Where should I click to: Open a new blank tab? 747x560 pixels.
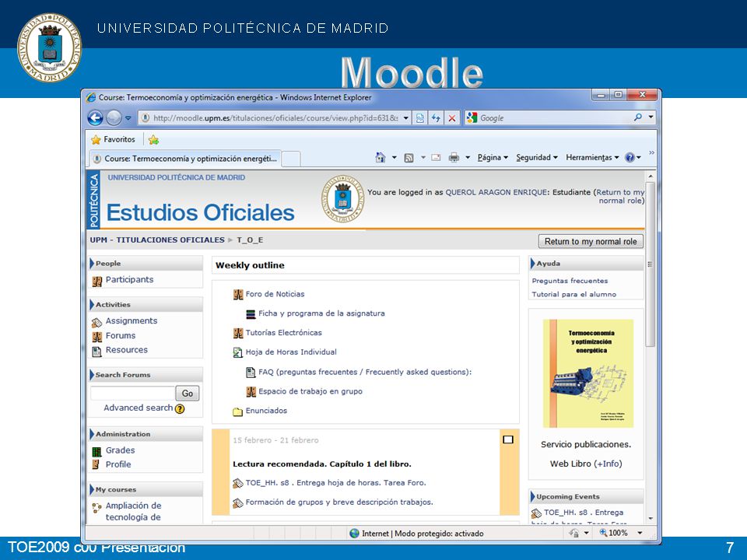click(291, 159)
